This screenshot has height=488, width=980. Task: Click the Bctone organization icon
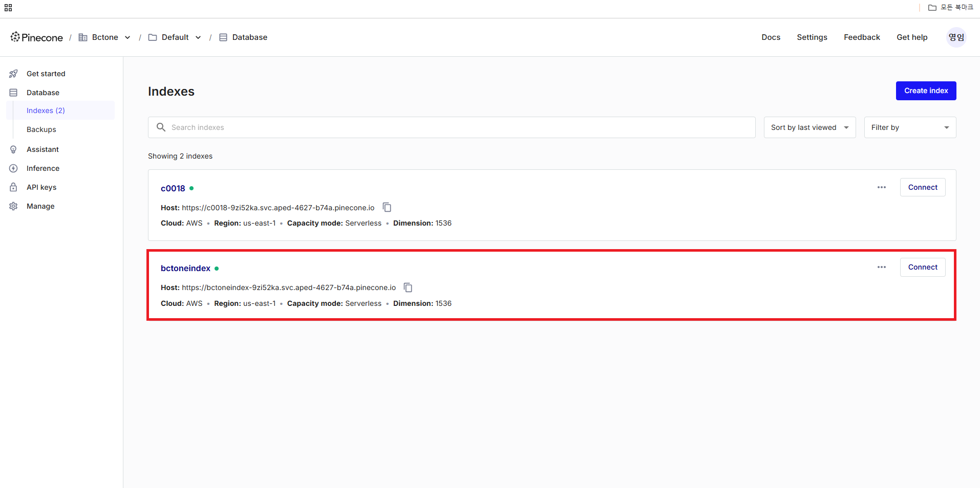(x=83, y=37)
